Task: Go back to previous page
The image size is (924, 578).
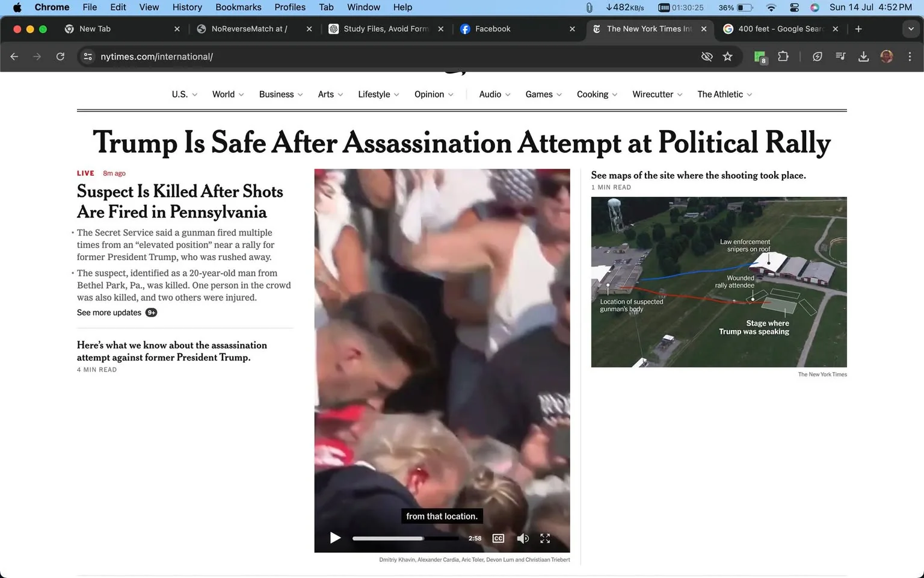Action: pos(14,57)
